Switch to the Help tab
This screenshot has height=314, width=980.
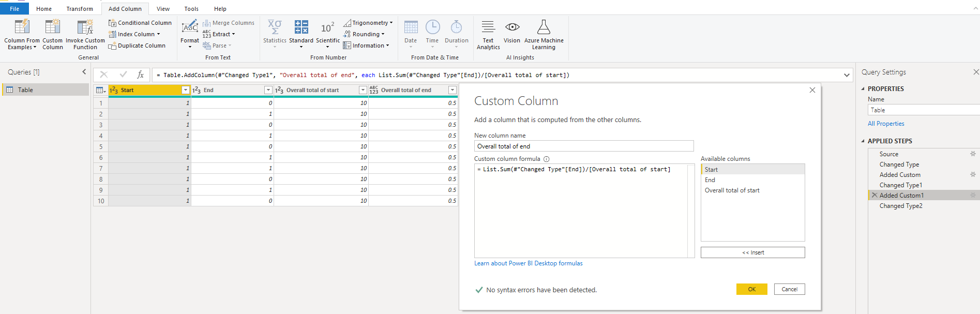(220, 9)
